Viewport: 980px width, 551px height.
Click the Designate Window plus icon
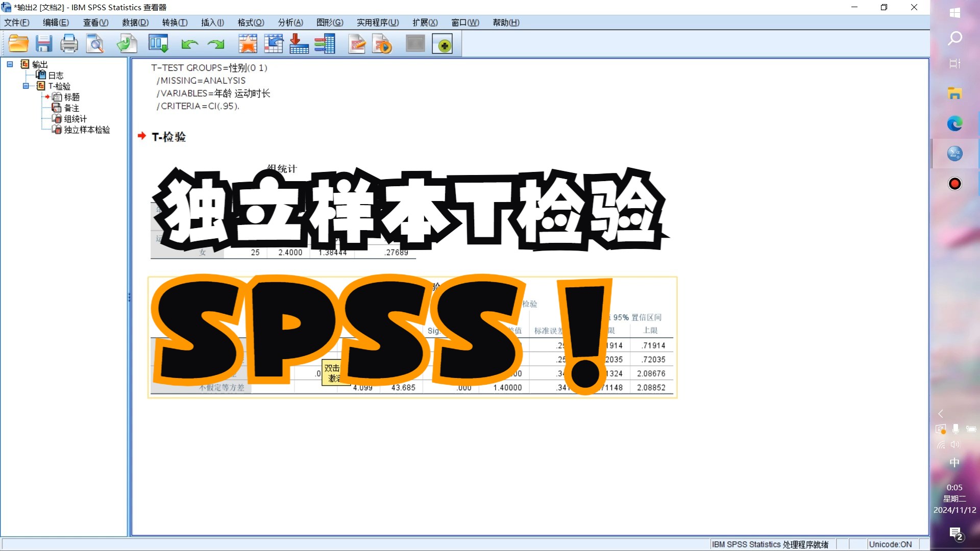[443, 44]
